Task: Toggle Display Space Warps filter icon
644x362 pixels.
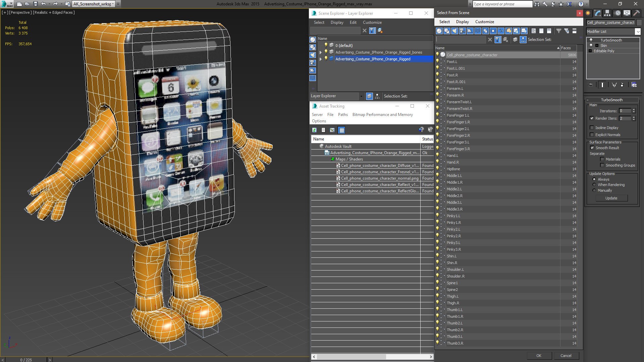Action: click(478, 31)
